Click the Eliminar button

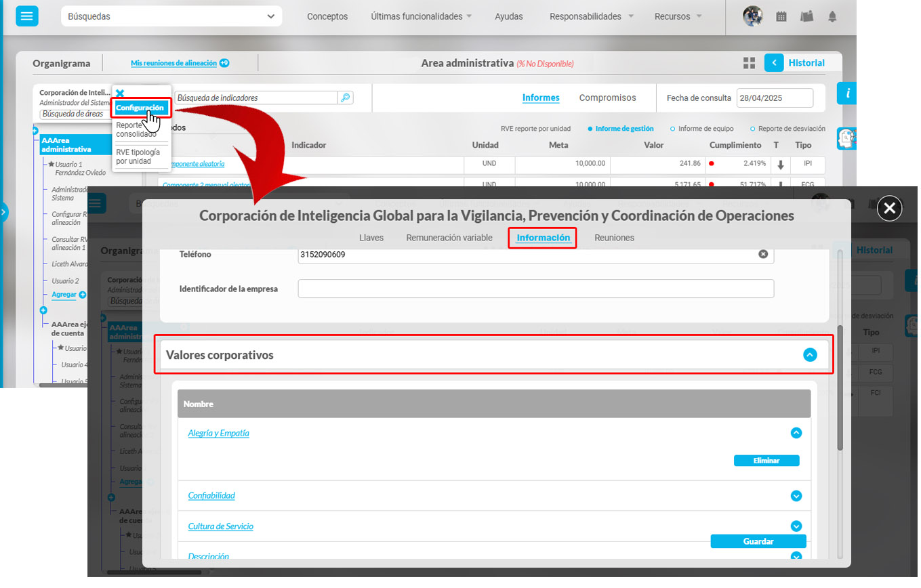766,461
